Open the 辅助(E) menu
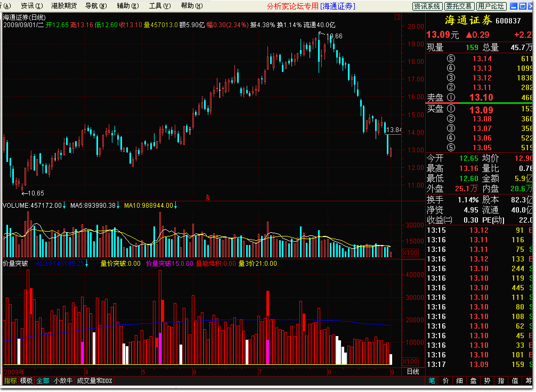536x392 pixels. 128,6
